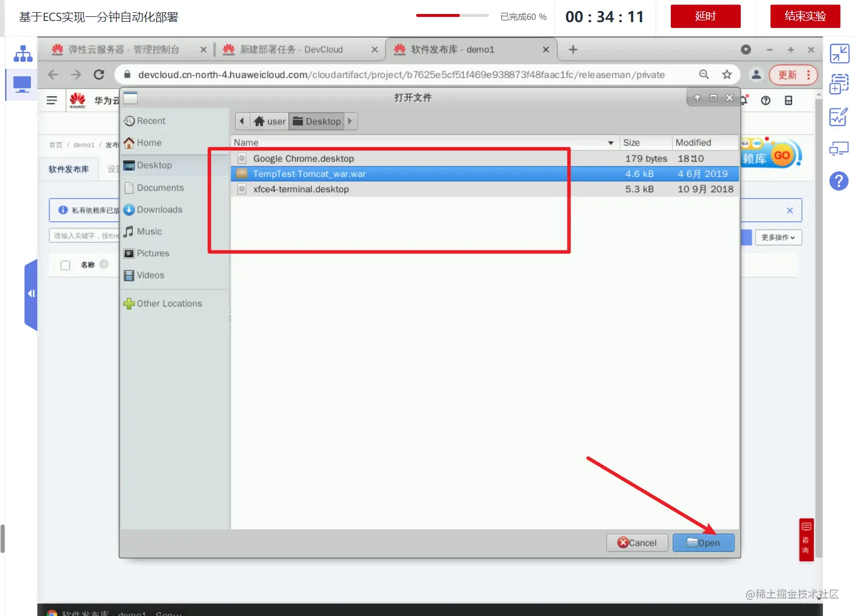Viewport: 855px width, 616px height.
Task: Open the browser zoom magnifier icon
Action: coord(704,75)
